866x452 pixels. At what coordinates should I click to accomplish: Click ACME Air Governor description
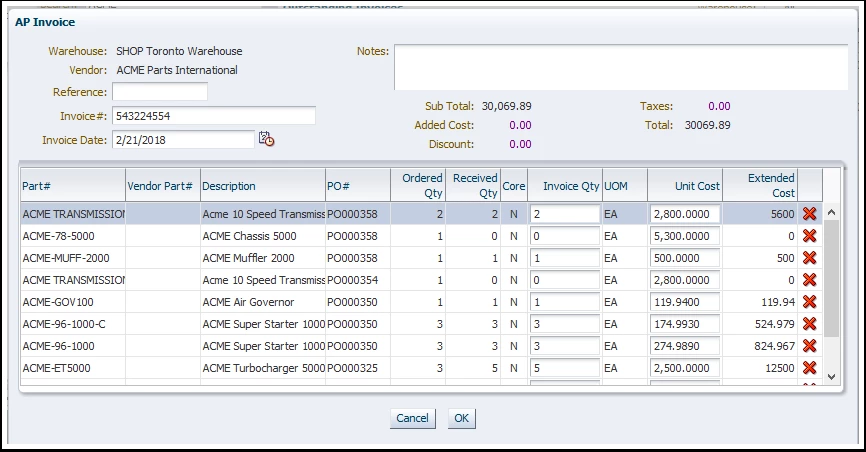[248, 302]
